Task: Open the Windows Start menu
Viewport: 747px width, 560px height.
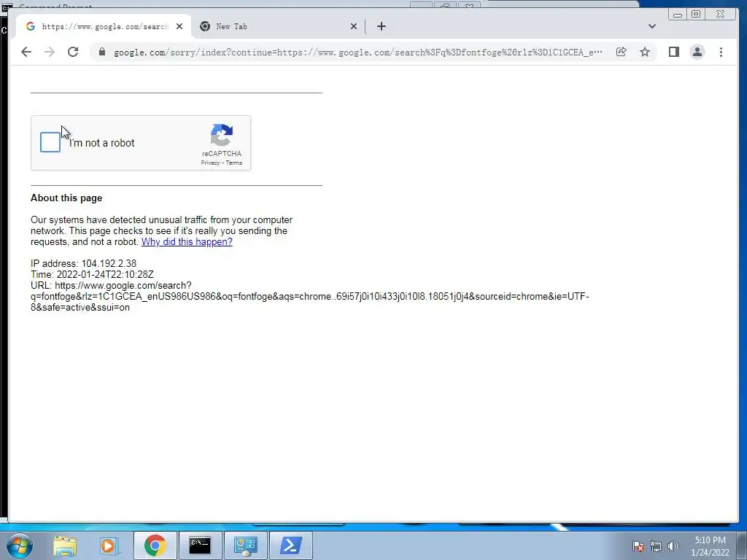Action: [20, 545]
